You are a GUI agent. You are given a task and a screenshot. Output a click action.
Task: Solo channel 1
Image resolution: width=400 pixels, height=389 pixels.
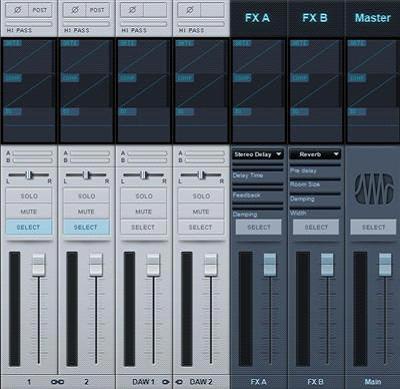29,196
